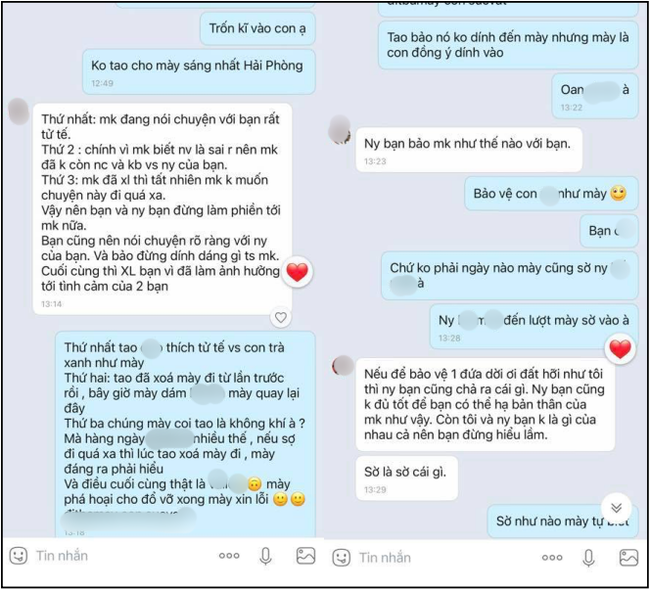650x589 pixels.
Task: Tap red heart reaction near 13:28 message
Action: point(620,349)
